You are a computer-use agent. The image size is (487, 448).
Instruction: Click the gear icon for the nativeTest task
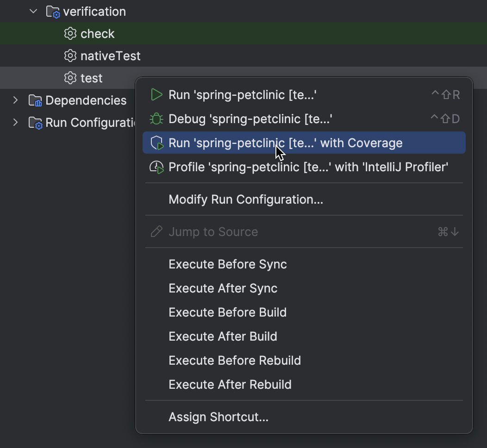[69, 56]
